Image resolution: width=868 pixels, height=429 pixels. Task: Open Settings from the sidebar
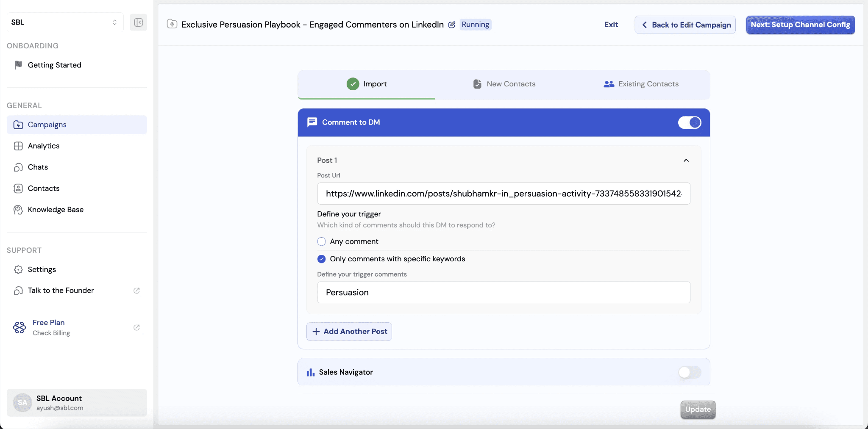pos(42,269)
